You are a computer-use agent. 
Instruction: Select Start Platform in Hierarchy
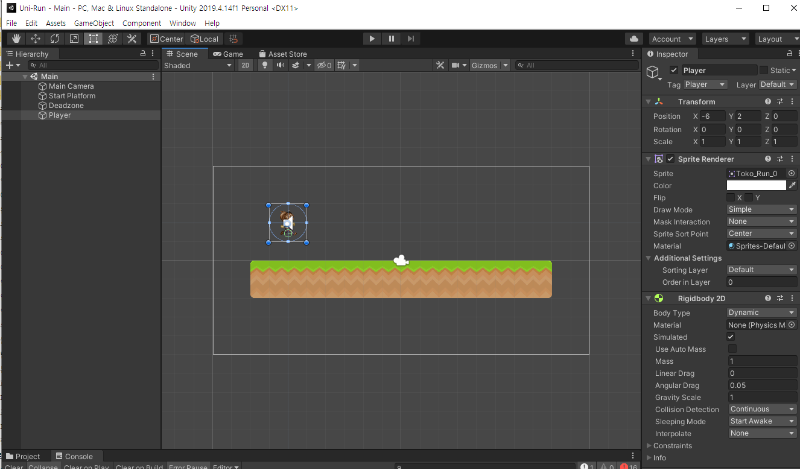(x=71, y=96)
